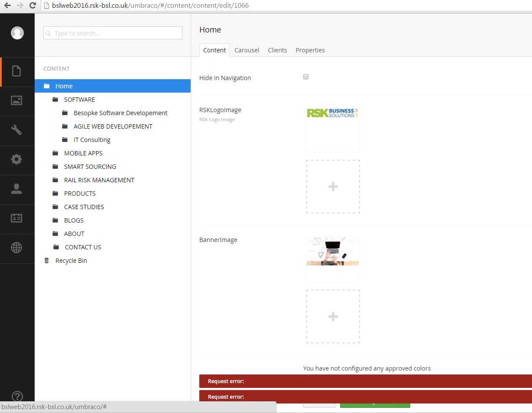Open the Content section icon in sidebar
532x413 pixels.
coord(16,71)
